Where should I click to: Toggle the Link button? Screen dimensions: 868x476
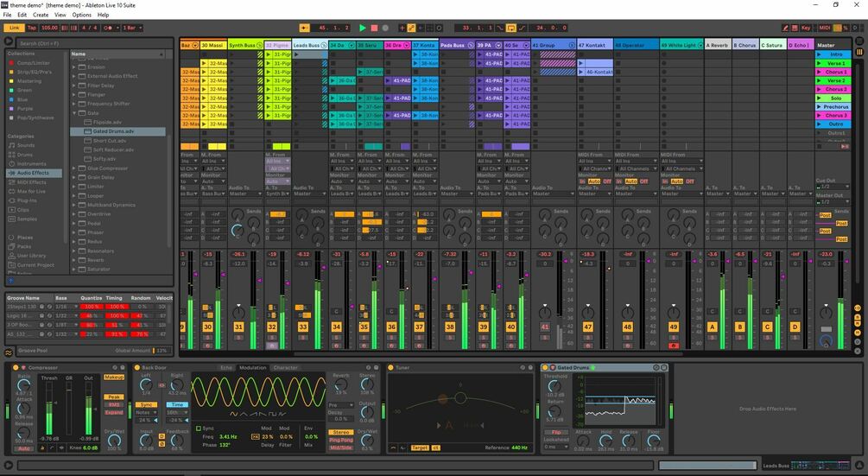point(14,28)
